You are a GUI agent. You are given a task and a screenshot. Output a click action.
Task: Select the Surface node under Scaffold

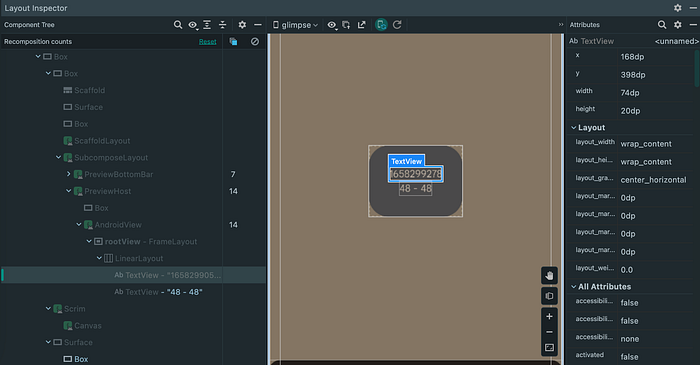coord(83,107)
